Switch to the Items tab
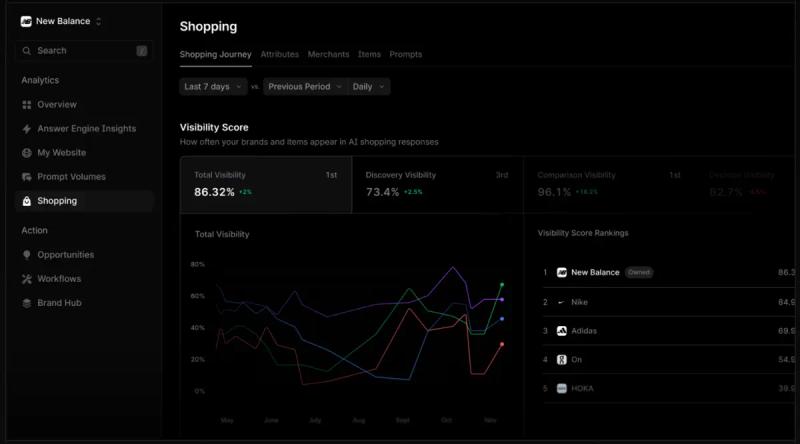This screenshot has width=800, height=444. point(369,54)
